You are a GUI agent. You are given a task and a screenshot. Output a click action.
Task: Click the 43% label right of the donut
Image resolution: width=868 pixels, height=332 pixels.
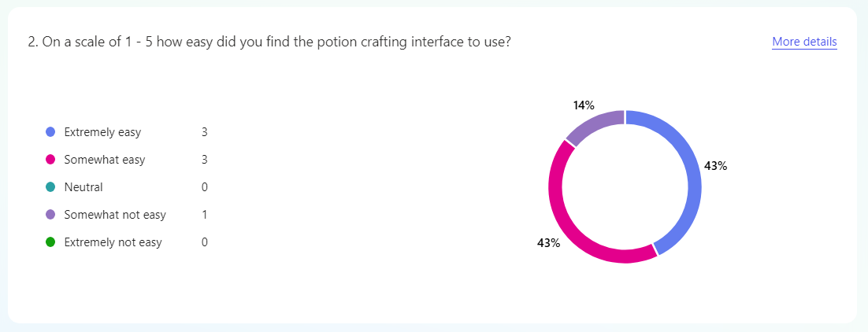pyautogui.click(x=715, y=166)
